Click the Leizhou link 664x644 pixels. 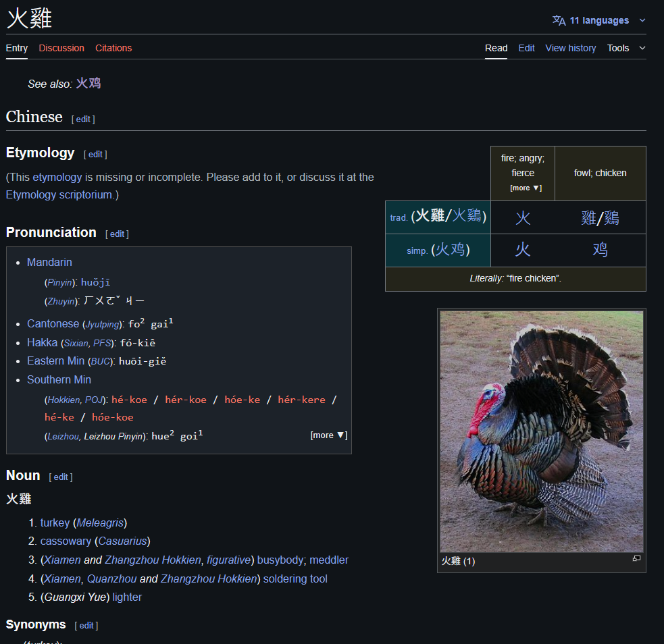[63, 436]
